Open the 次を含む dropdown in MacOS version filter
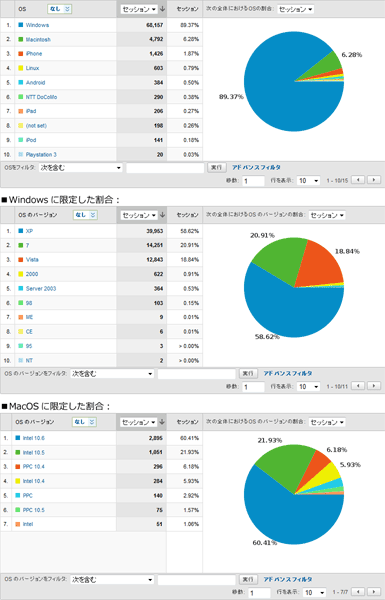This screenshot has width=385, height=600. (112, 580)
